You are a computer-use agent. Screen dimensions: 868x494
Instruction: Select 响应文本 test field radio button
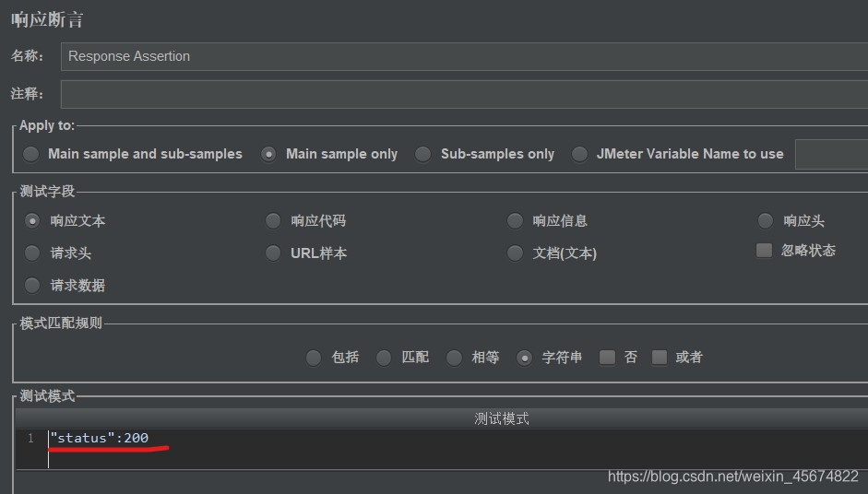tap(32, 220)
